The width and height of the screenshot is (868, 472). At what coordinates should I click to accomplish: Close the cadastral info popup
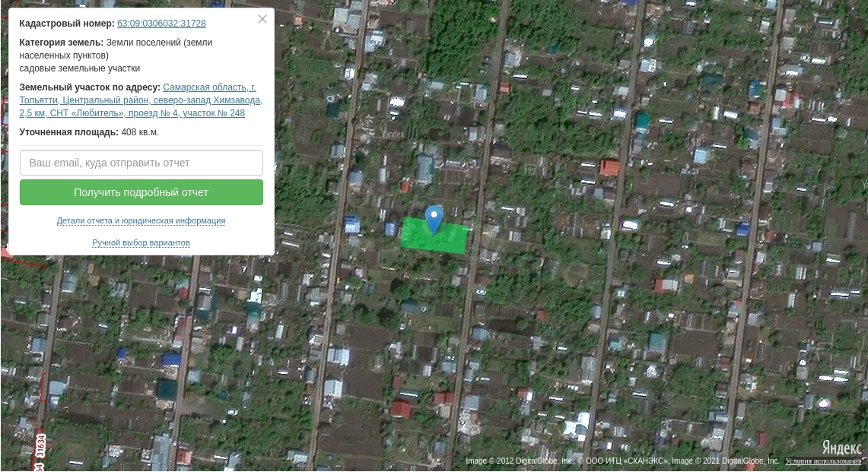[262, 19]
